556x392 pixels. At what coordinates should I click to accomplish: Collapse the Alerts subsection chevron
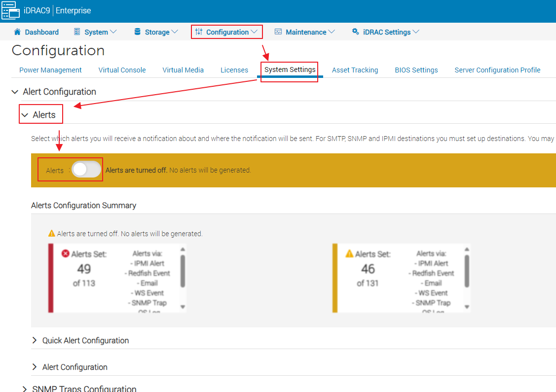point(25,115)
